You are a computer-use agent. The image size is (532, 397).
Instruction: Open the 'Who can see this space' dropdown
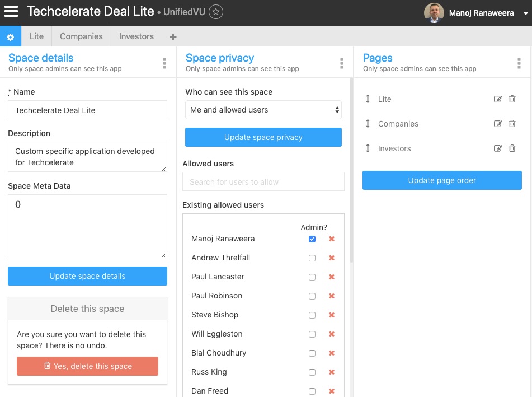263,110
